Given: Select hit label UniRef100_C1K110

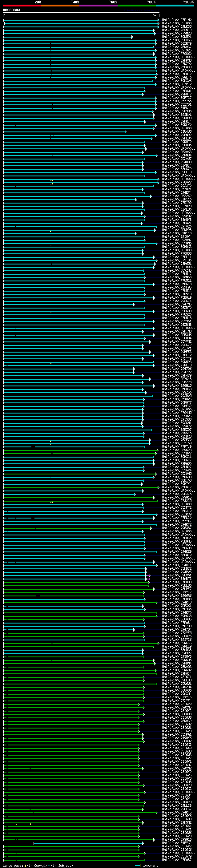Looking at the screenshot, I should (177, 233).
